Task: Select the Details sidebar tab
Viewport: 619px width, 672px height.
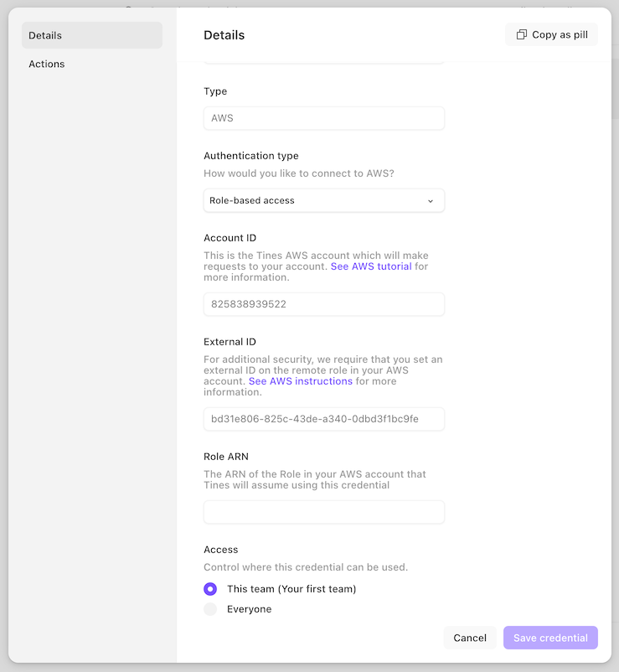Action: [x=92, y=35]
